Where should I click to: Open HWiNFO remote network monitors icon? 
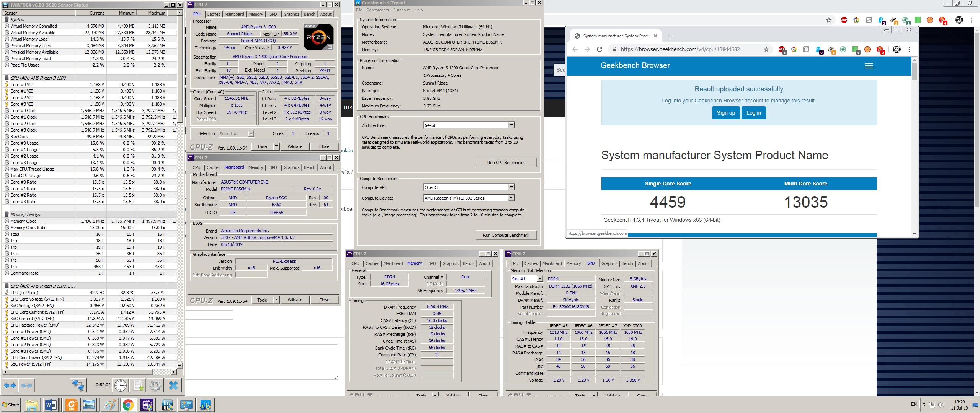click(78, 385)
